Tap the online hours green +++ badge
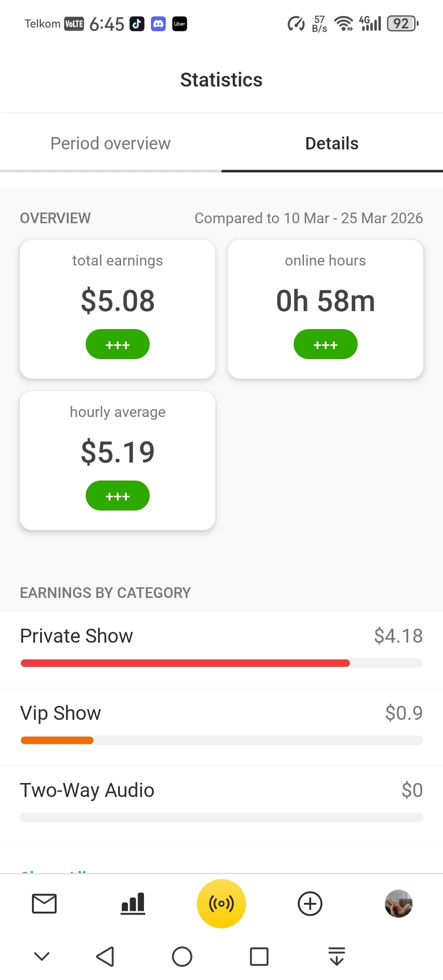 tap(325, 344)
